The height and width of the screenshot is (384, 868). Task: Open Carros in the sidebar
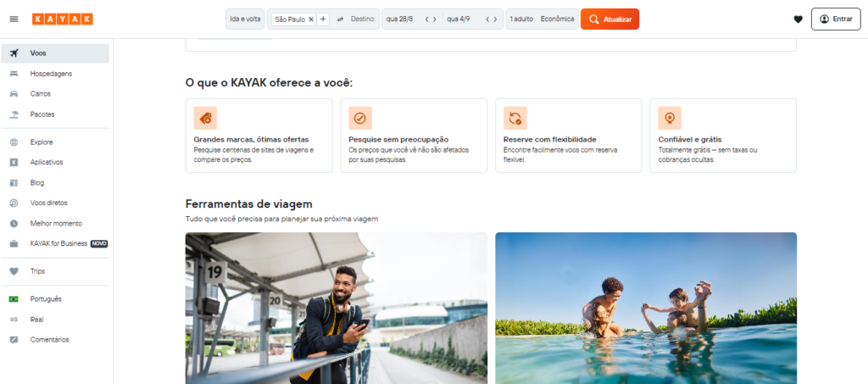coord(41,94)
